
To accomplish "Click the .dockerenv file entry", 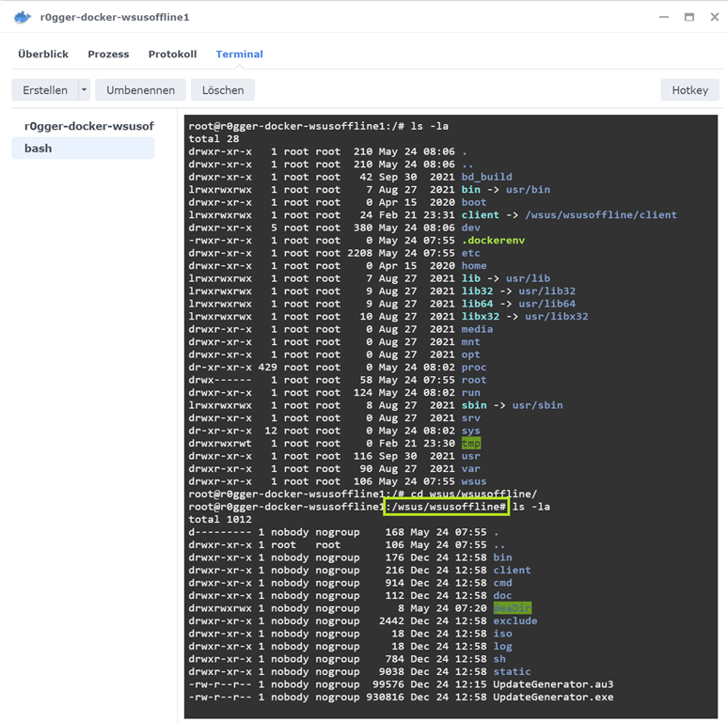I will click(x=493, y=241).
